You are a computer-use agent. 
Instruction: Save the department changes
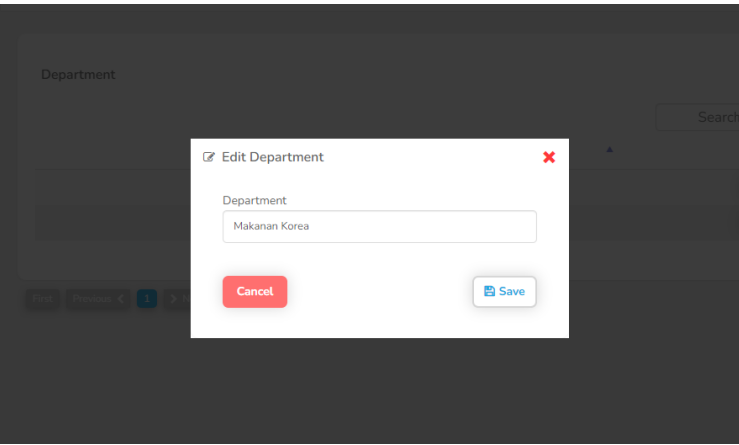coord(504,292)
